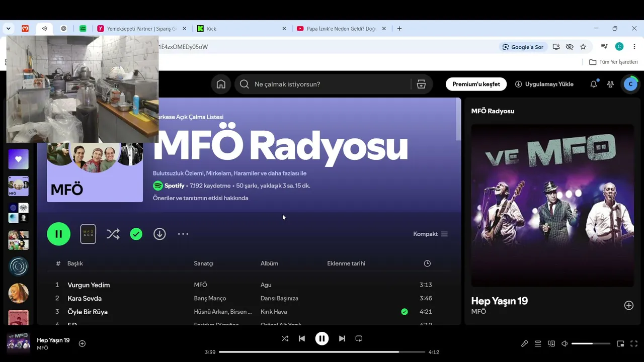Open the play queue icon

(x=538, y=343)
